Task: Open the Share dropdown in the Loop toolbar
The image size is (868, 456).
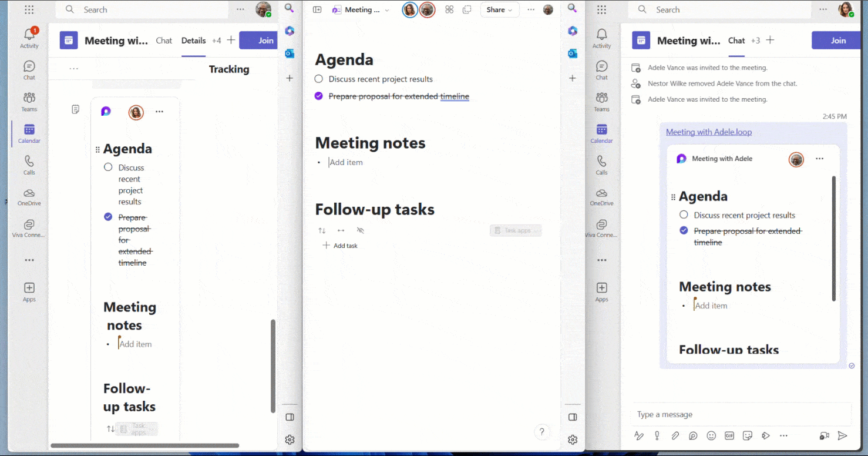Action: (498, 9)
